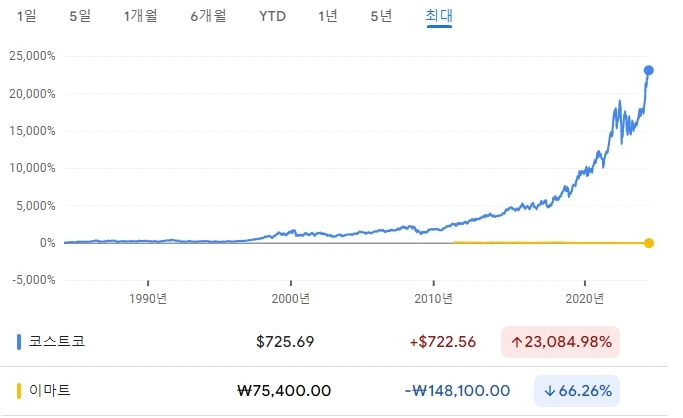This screenshot has width=683, height=418.
Task: Select the 최대 range tab
Action: (439, 16)
